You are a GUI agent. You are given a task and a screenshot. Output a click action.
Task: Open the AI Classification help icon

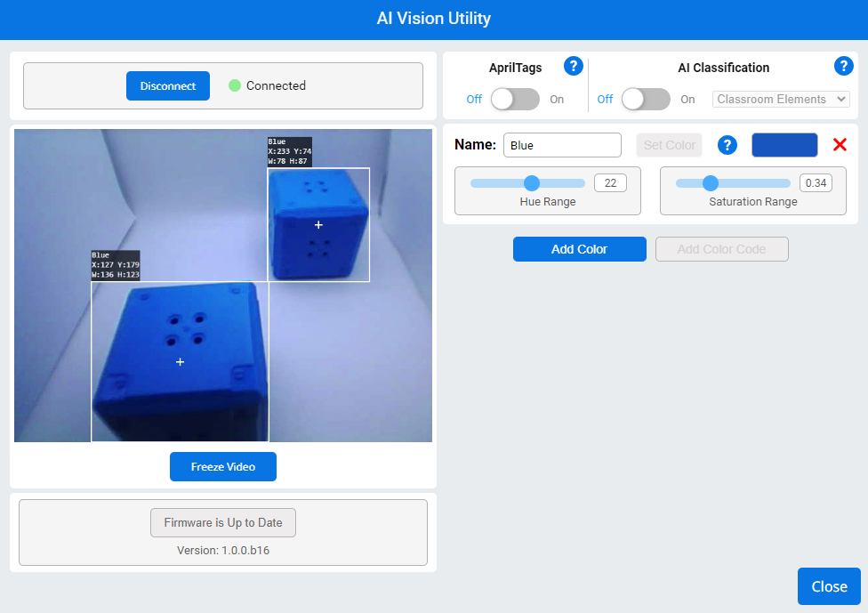[843, 66]
